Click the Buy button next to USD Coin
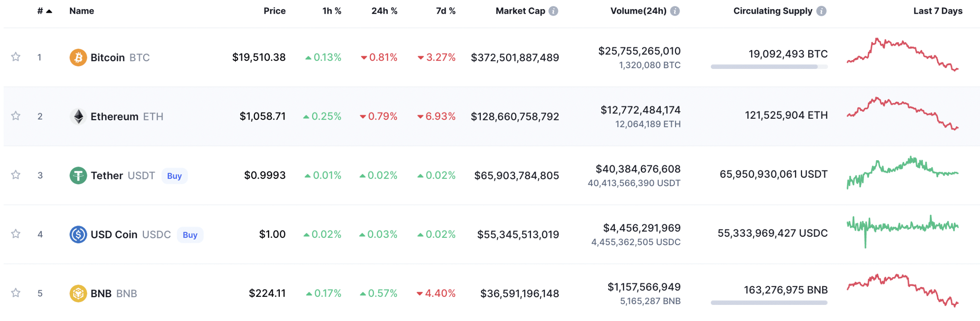The image size is (980, 321). coord(190,235)
